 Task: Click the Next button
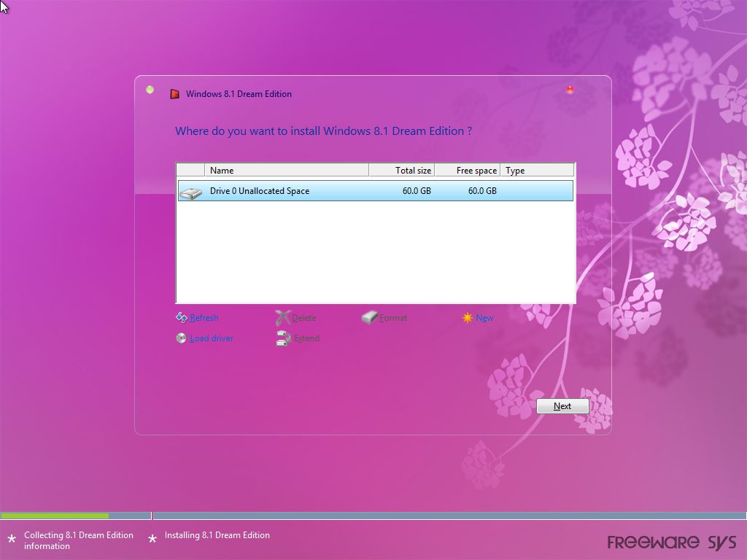(x=562, y=406)
